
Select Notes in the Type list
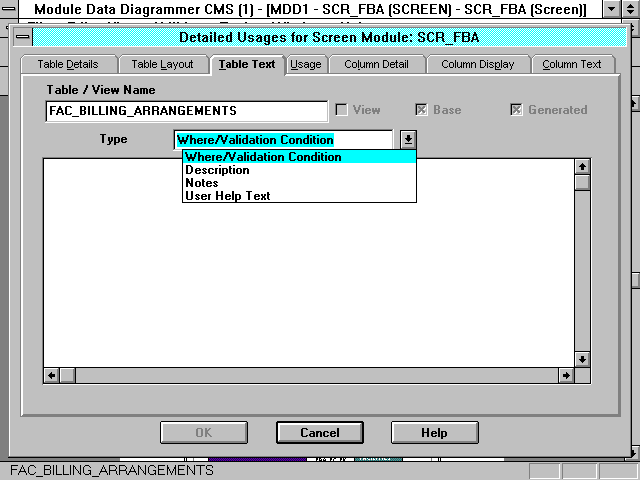tap(201, 183)
